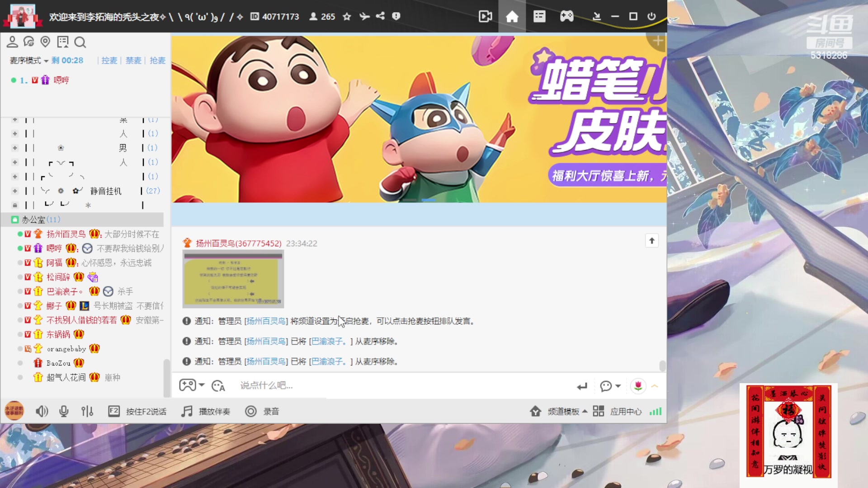Expand the 静音挂机 channel

coord(15,191)
